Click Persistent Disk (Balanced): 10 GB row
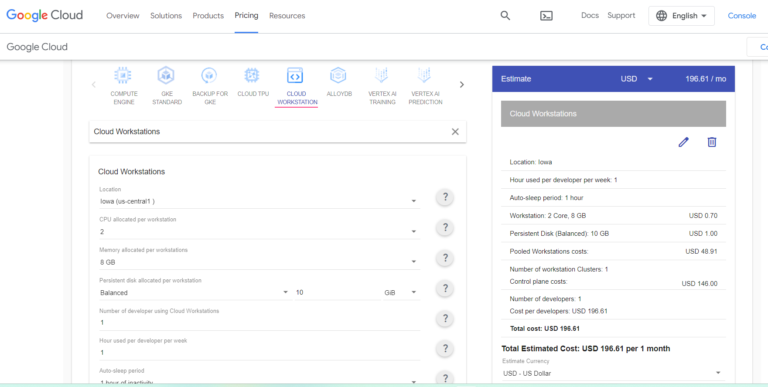 point(613,234)
